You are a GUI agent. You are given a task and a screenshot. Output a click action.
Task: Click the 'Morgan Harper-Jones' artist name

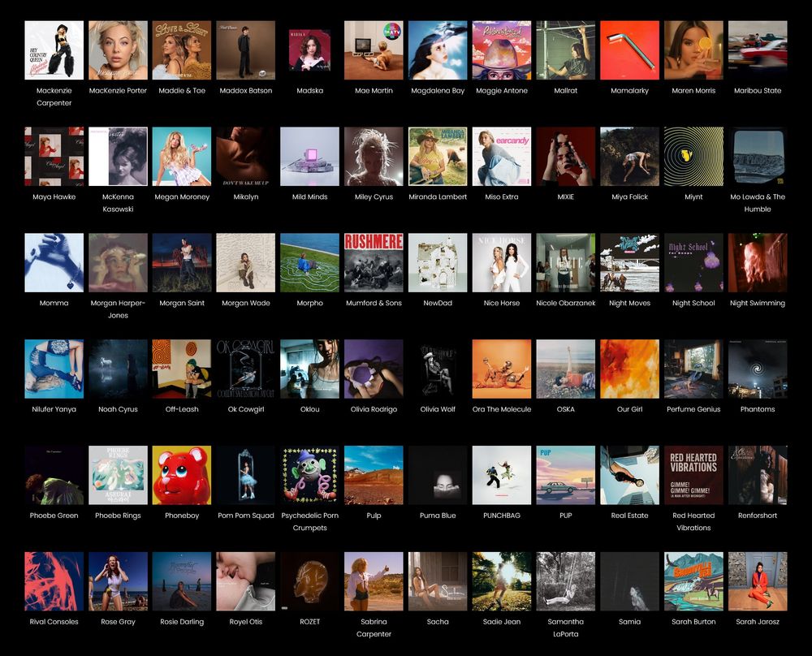pos(118,309)
